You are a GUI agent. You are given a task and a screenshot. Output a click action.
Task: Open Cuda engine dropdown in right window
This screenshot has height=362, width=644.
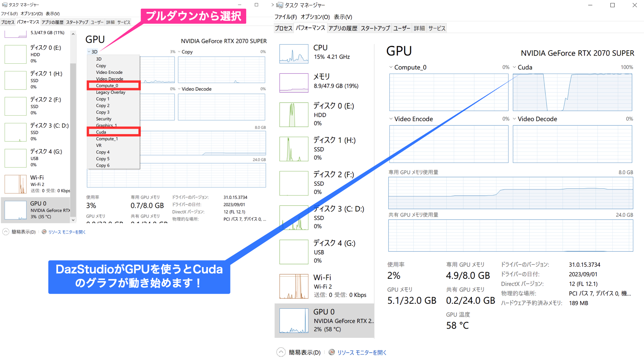(x=523, y=67)
